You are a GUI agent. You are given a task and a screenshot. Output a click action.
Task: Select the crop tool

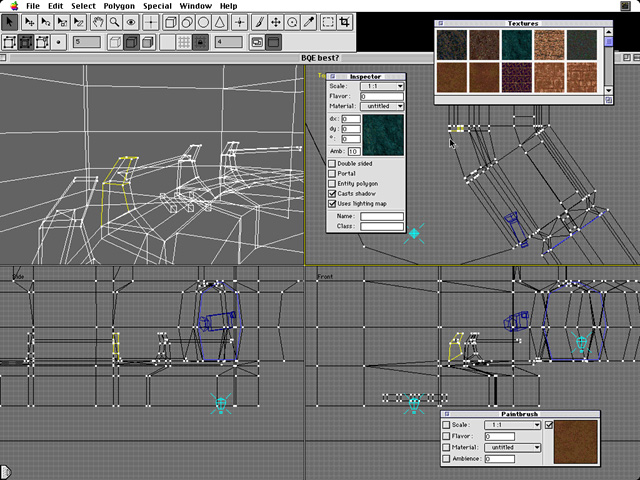pos(346,22)
